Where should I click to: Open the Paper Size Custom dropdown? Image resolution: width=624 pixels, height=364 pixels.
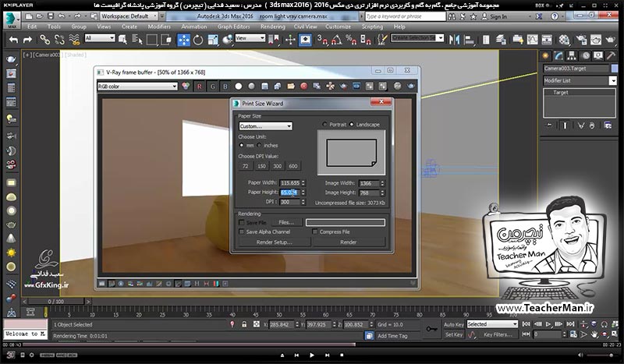pyautogui.click(x=265, y=126)
